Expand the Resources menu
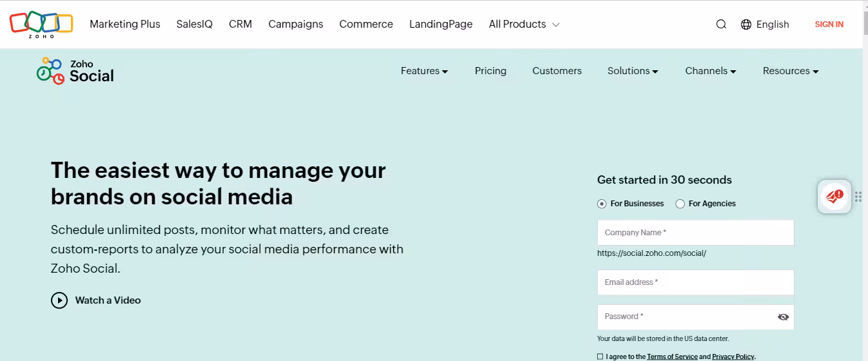The image size is (868, 361). pyautogui.click(x=791, y=71)
